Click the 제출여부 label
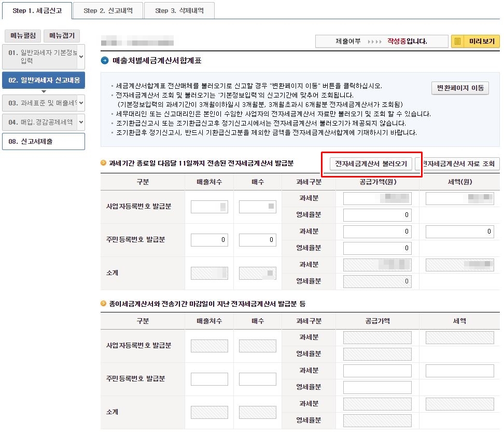504x436 pixels. tap(348, 42)
